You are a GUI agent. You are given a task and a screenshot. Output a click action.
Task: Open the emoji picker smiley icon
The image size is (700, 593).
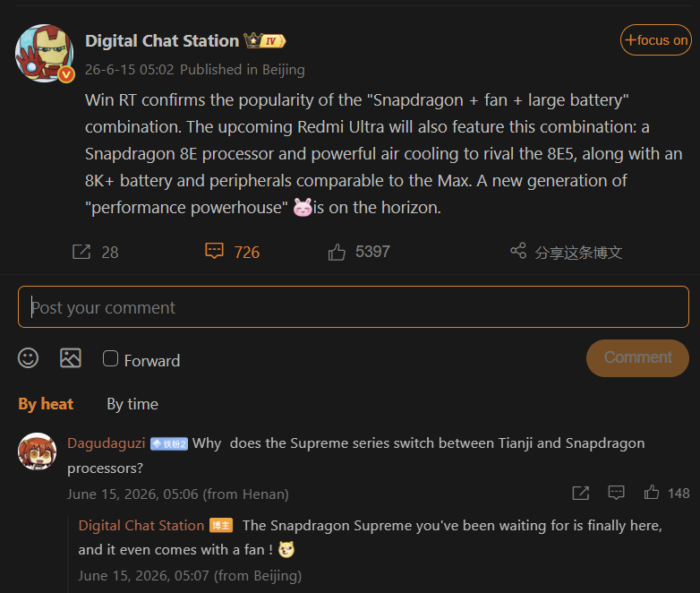pyautogui.click(x=28, y=358)
